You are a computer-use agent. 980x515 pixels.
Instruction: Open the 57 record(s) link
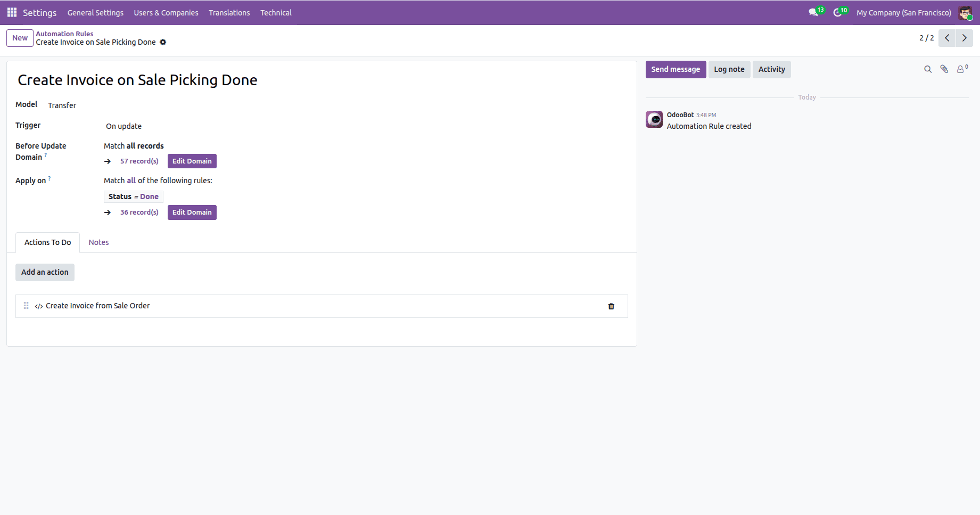[x=139, y=161]
